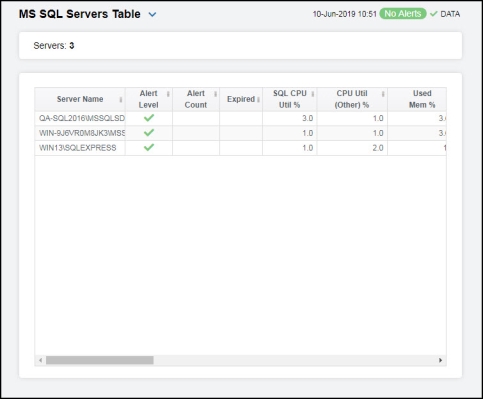
Task: Sort by the Used Mem % column header
Action: coord(422,99)
